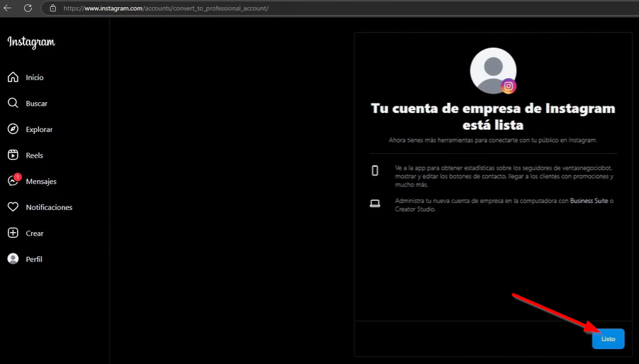Open the Inicio home icon

click(13, 77)
